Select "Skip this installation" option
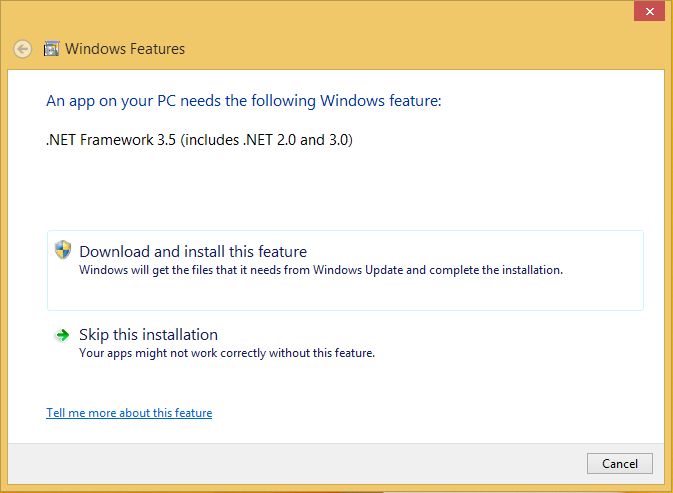This screenshot has height=493, width=673. pyautogui.click(x=148, y=335)
